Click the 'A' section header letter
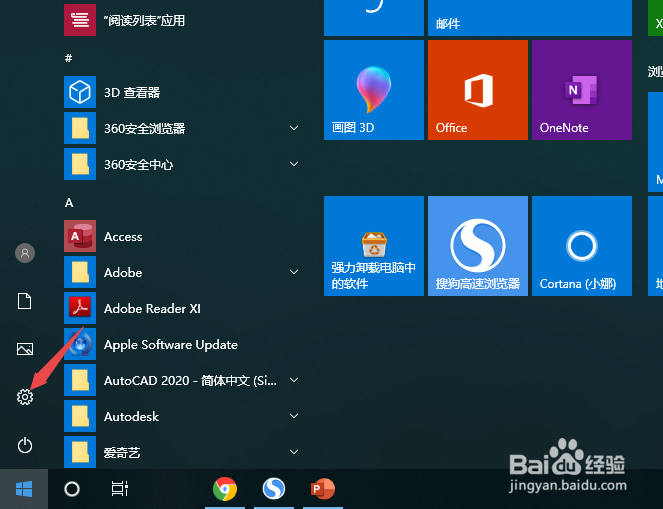This screenshot has height=509, width=663. point(69,203)
